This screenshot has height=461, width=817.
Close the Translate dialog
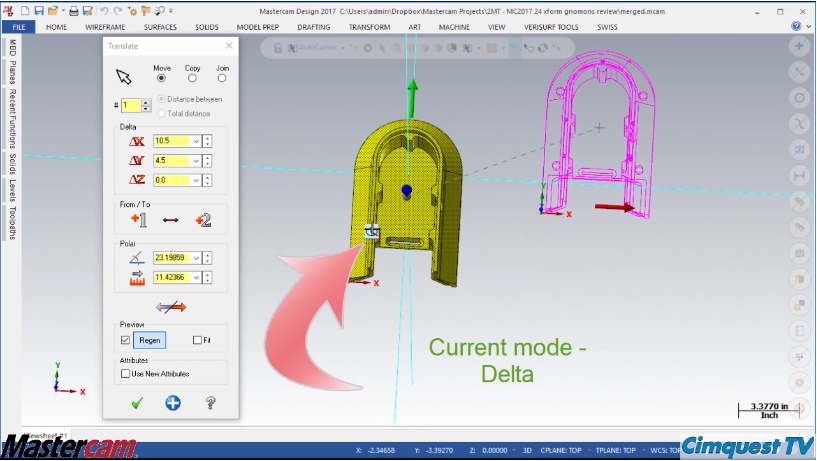229,46
